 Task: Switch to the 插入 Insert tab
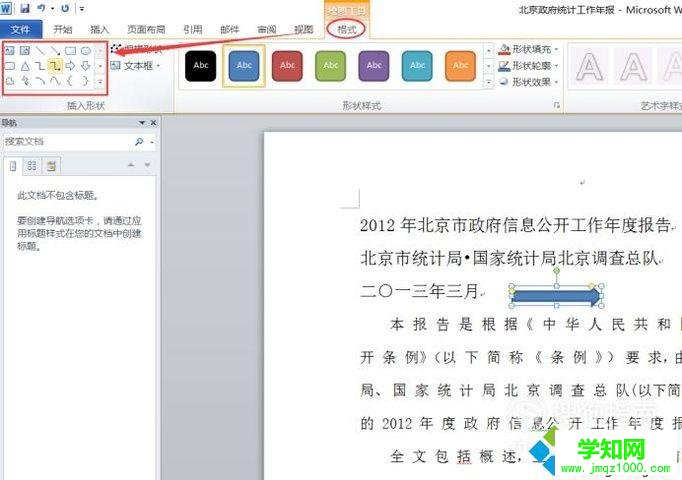(99, 30)
